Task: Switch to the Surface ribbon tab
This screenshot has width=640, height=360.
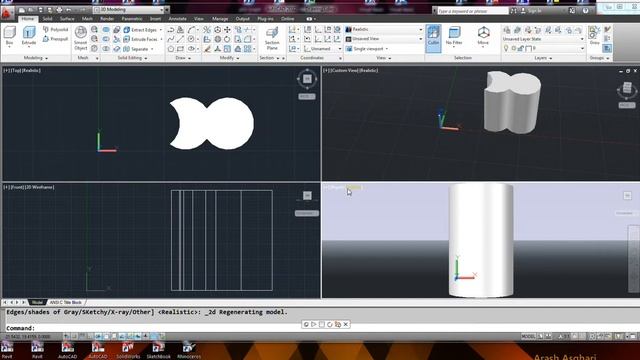Action: point(67,19)
